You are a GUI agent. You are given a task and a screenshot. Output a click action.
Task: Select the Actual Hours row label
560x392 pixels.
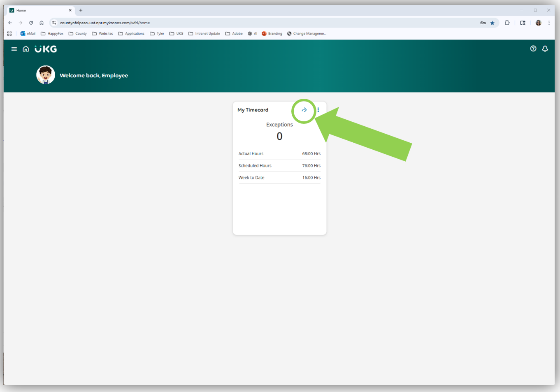[251, 153]
